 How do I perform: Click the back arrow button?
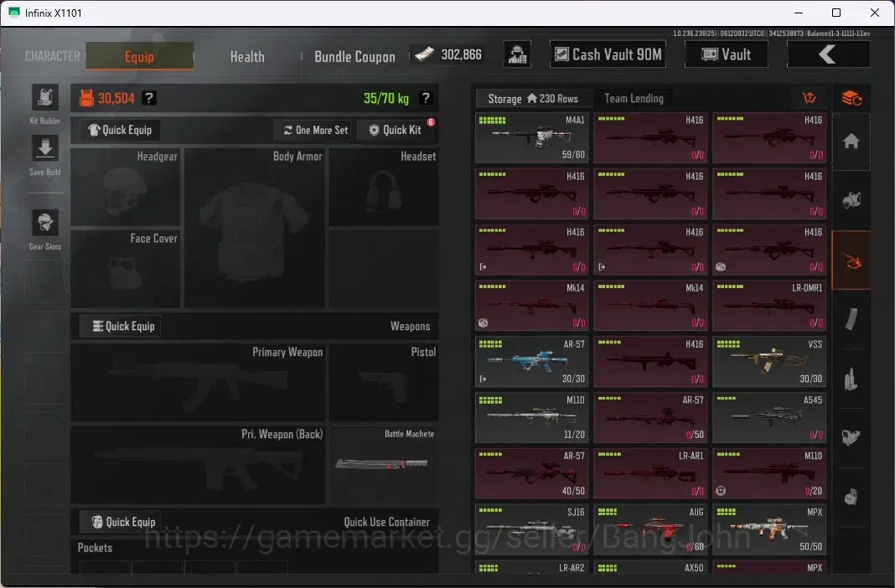[x=828, y=54]
